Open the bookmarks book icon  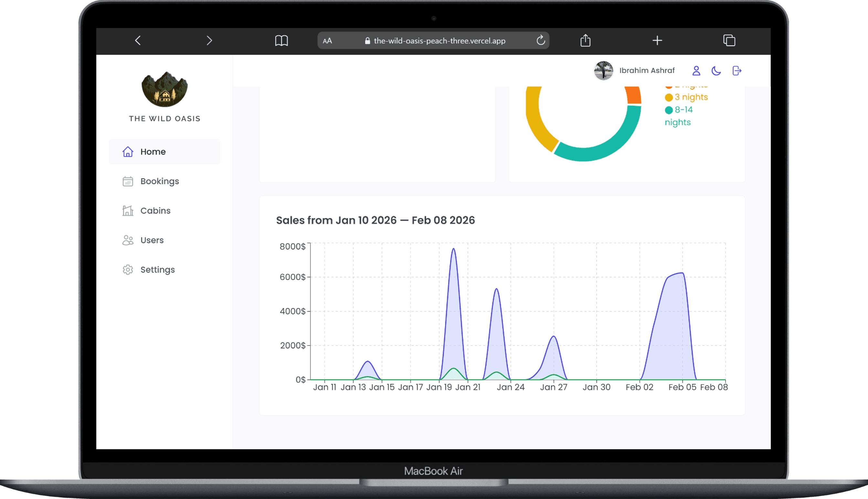pyautogui.click(x=281, y=40)
